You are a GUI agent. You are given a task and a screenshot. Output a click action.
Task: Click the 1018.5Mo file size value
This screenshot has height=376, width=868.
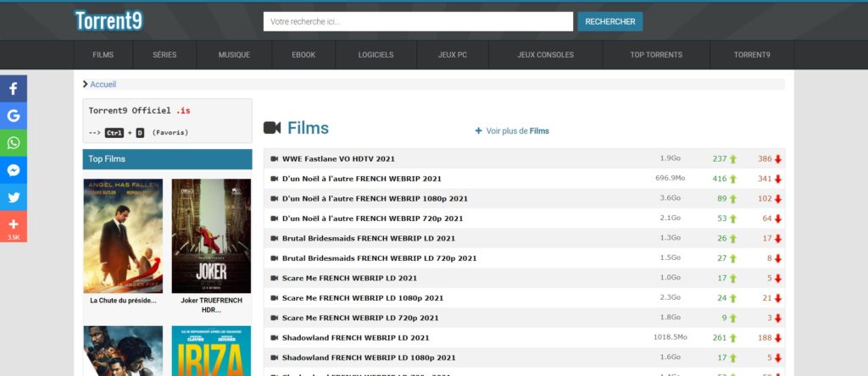(x=670, y=337)
